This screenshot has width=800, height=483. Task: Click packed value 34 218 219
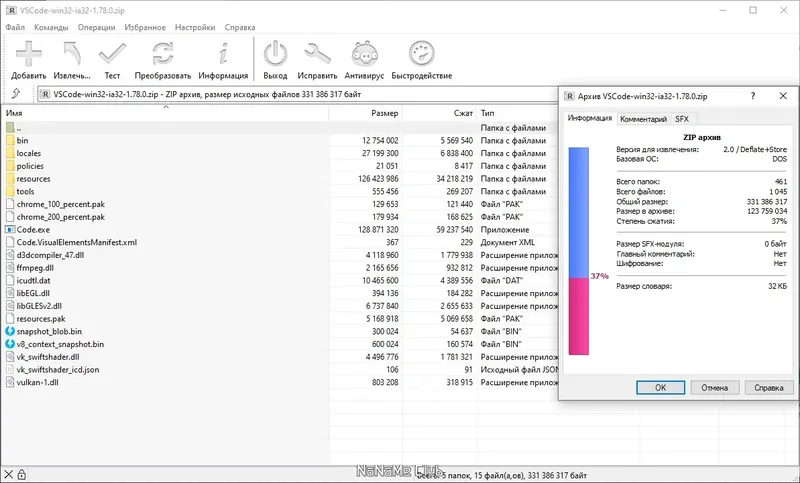455,179
